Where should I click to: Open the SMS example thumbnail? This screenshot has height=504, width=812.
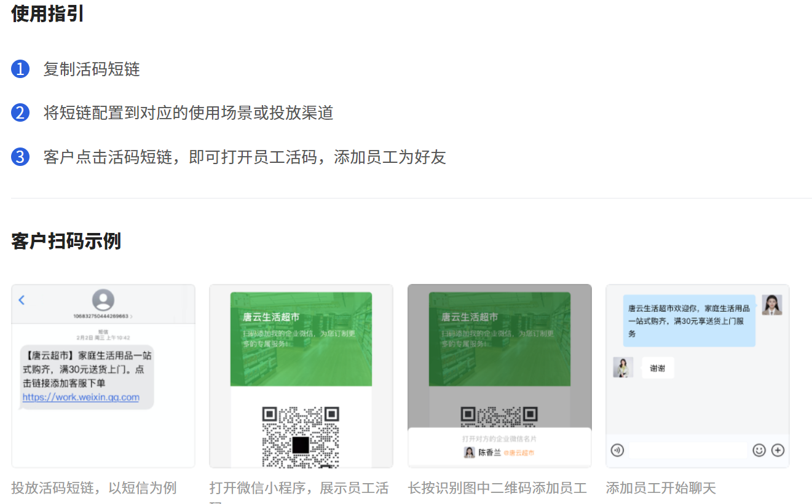point(103,376)
